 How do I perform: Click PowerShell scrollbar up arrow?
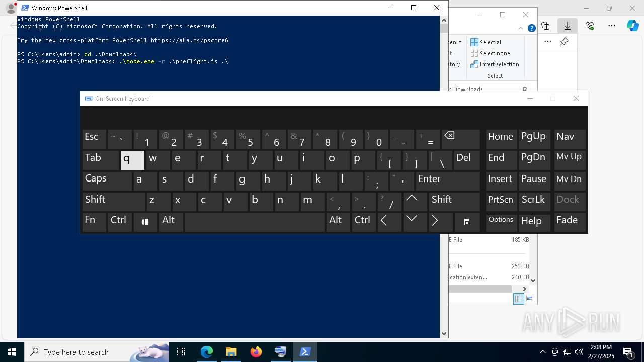pyautogui.click(x=444, y=20)
